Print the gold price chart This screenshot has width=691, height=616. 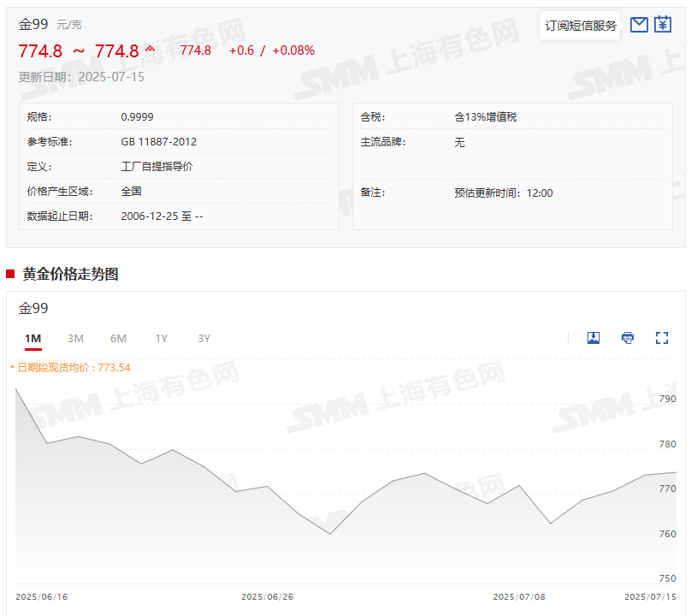(628, 338)
